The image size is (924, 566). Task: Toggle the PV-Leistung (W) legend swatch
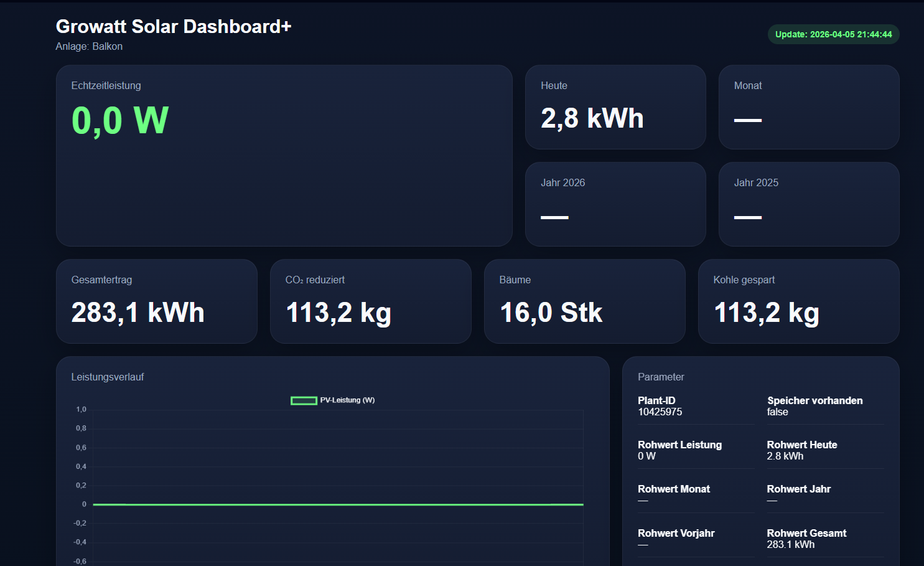[304, 400]
